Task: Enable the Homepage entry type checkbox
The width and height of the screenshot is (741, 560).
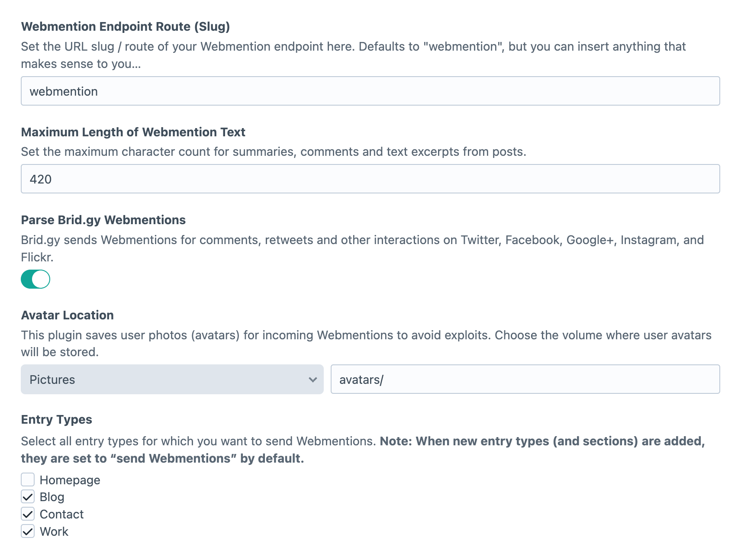Action: click(28, 480)
